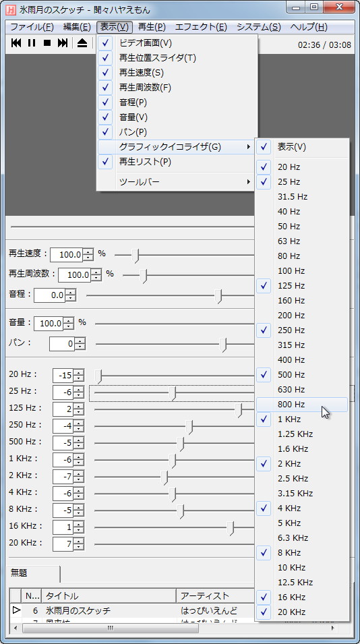360x644 pixels.
Task: Click the パン slider thumb
Action: pyautogui.click(x=223, y=345)
